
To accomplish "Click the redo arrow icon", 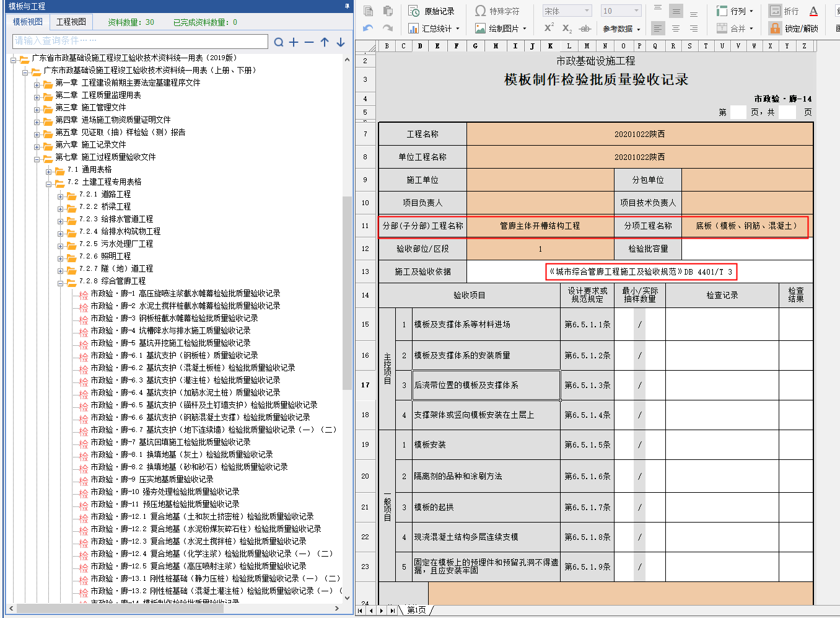I will coord(388,29).
